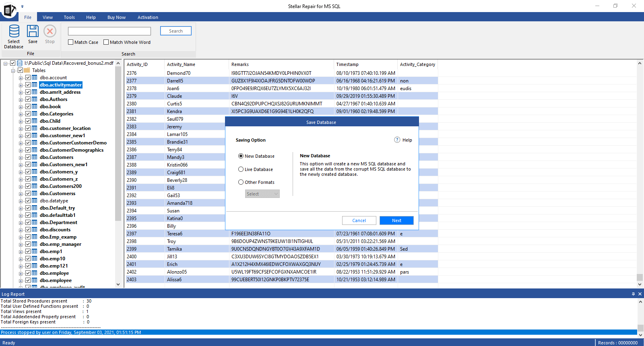This screenshot has height=346, width=644.
Task: Expand the dbo.emp_manager node
Action: [x=21, y=245]
